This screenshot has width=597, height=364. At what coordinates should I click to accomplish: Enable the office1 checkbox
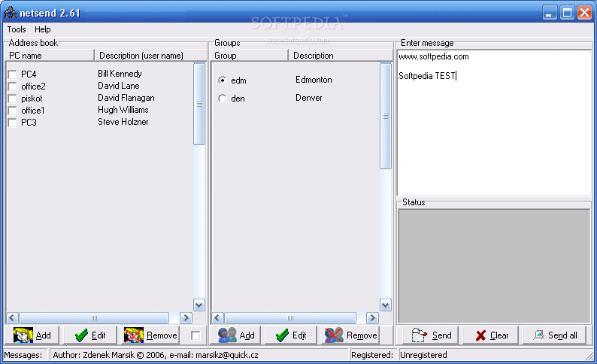tap(12, 111)
